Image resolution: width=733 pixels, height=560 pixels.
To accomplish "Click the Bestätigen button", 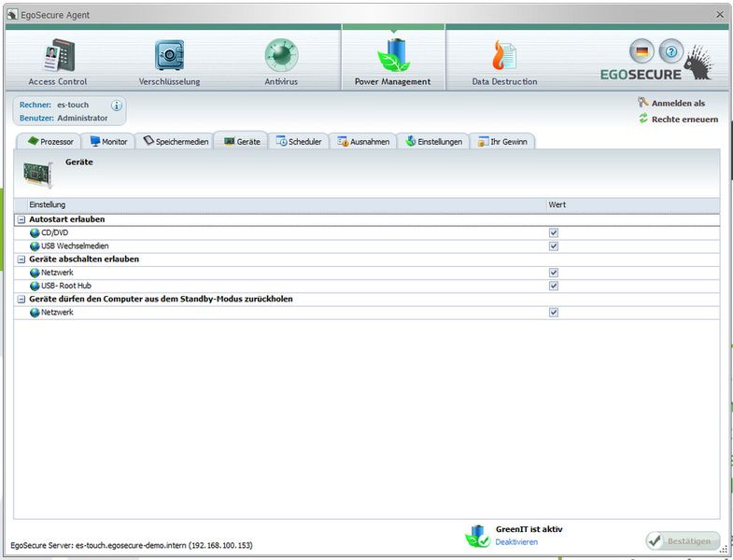I will coord(683,540).
